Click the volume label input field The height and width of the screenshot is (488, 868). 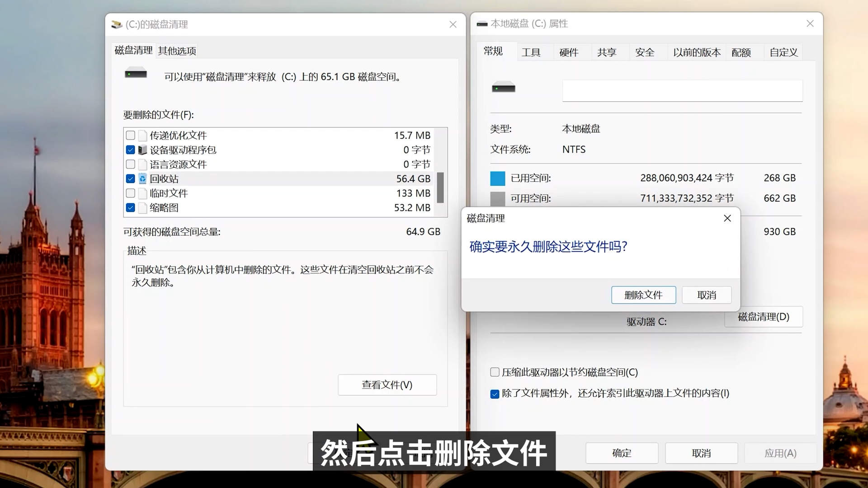(x=681, y=90)
